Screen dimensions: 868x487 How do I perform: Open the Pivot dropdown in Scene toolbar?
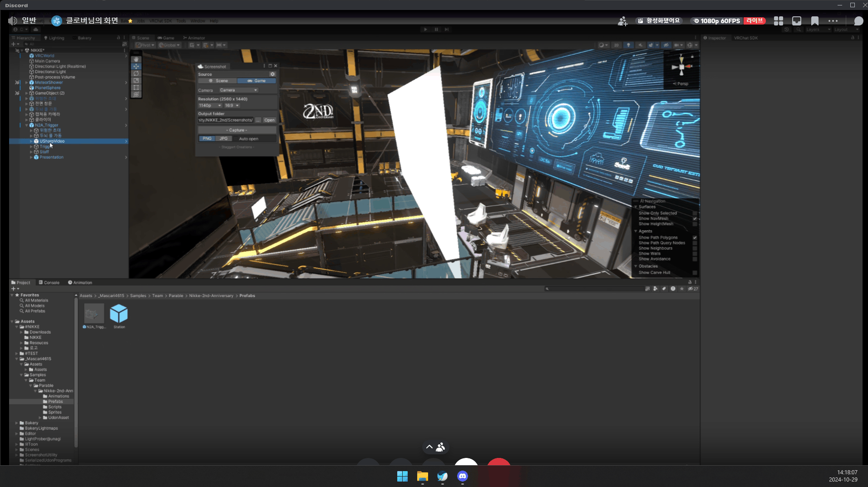coord(145,45)
